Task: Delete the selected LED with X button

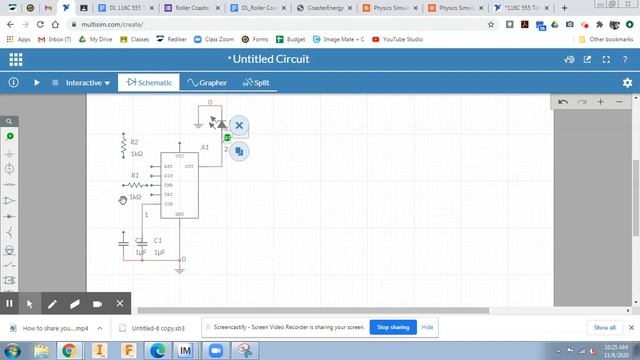Action: pyautogui.click(x=239, y=126)
